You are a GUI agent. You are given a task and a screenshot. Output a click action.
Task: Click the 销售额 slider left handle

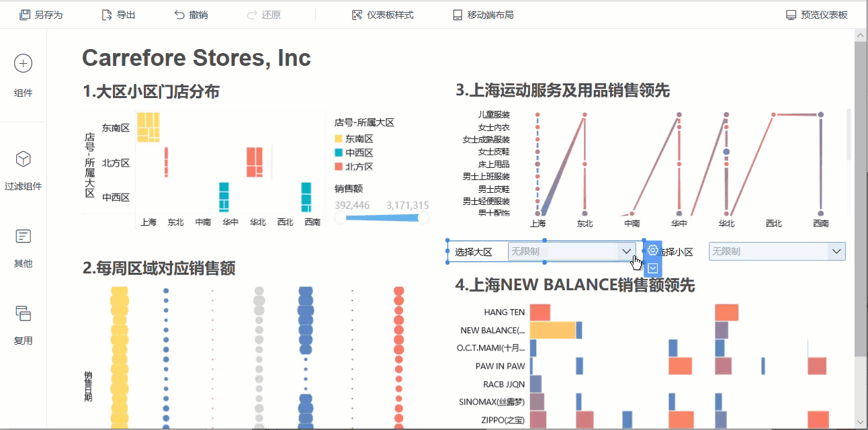(x=340, y=218)
